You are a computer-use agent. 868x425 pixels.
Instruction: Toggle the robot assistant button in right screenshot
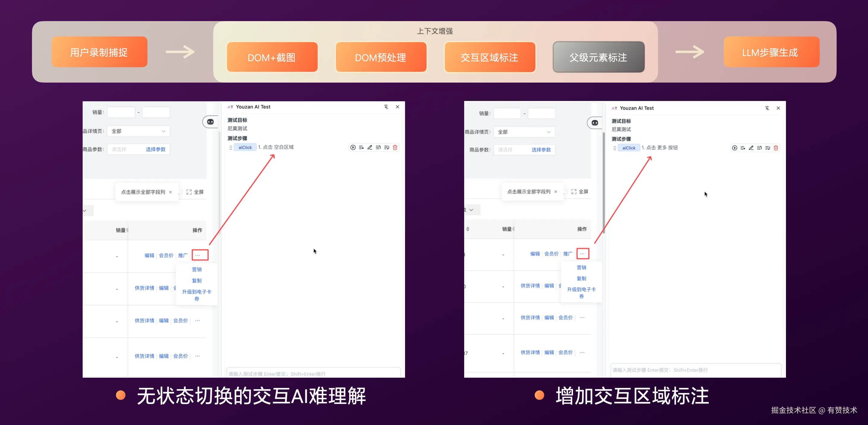coord(595,123)
